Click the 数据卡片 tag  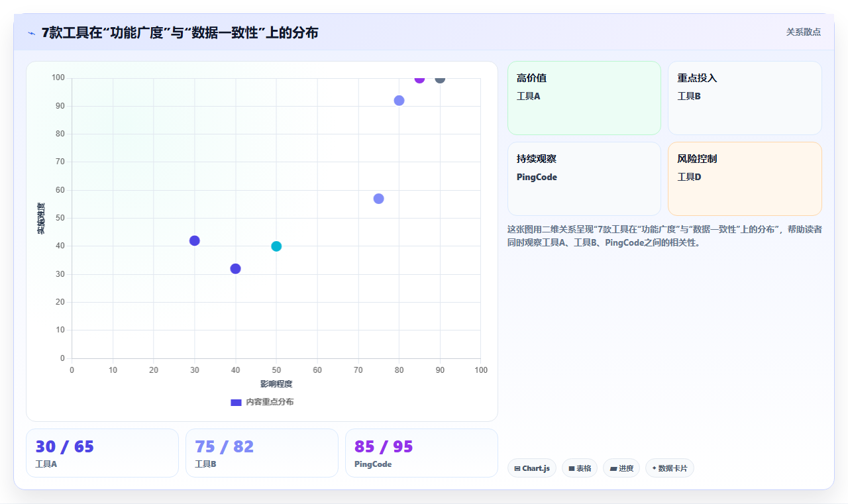coord(669,468)
